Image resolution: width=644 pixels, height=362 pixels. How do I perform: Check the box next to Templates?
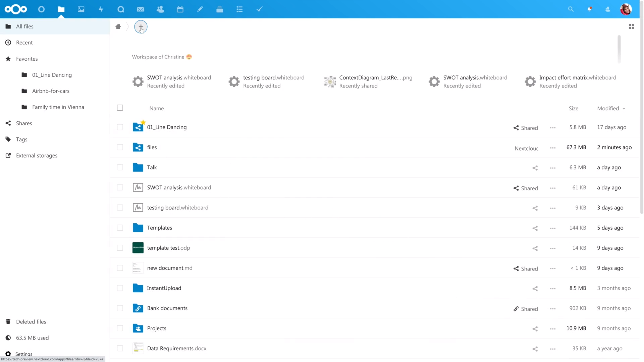[120, 228]
